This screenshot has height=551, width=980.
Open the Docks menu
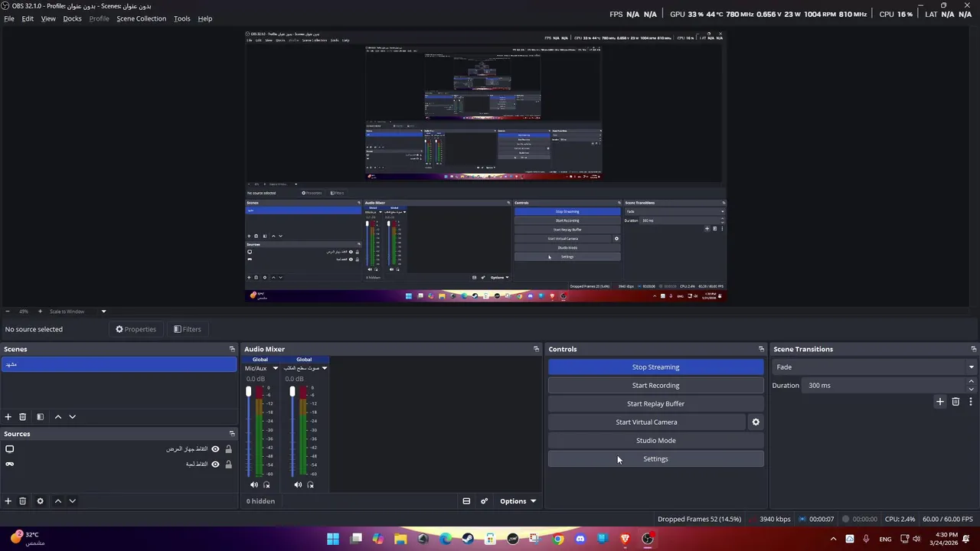coord(72,18)
